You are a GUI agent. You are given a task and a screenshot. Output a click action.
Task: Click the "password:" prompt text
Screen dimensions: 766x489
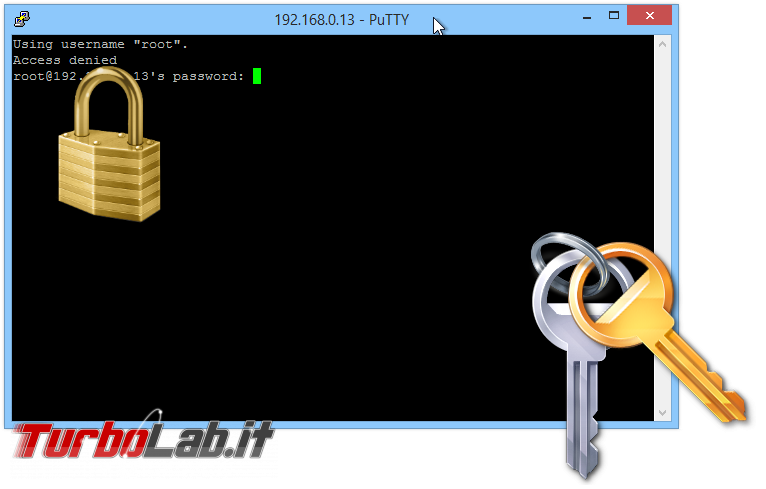point(208,76)
